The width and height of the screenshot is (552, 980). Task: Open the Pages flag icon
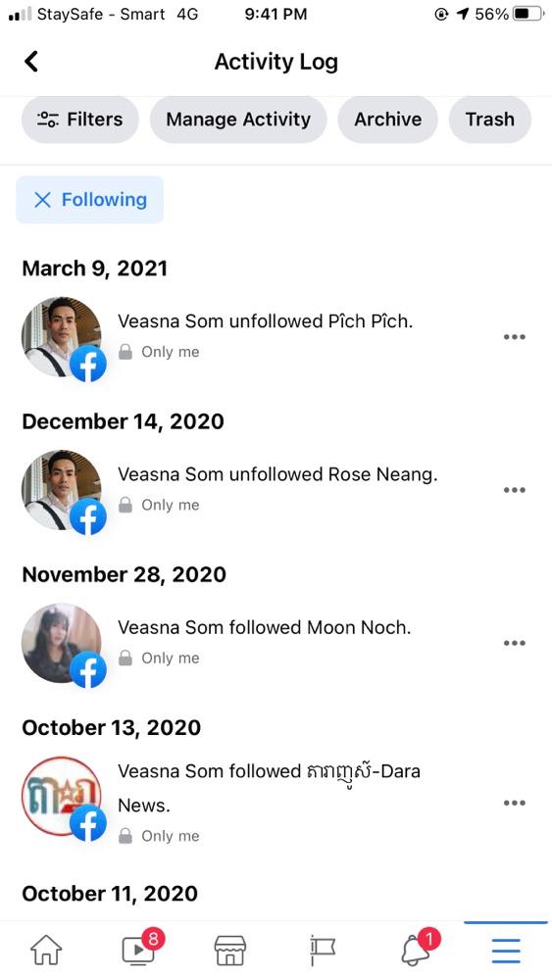pos(323,951)
